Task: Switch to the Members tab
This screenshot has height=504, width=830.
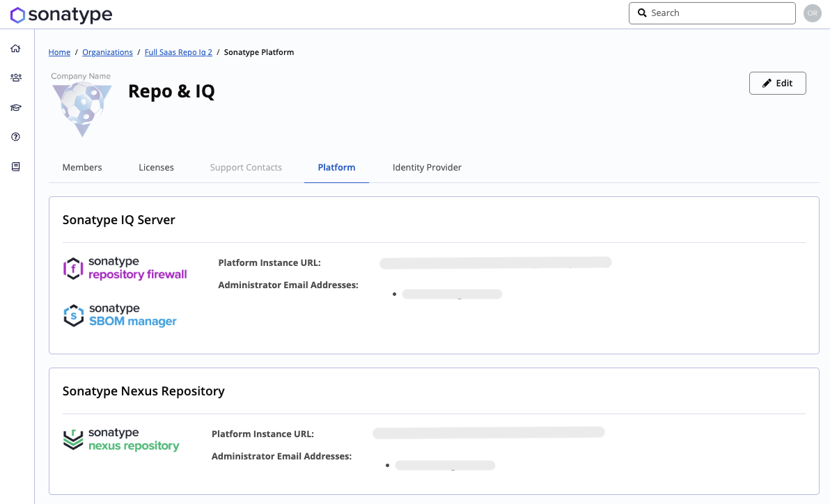Action: pos(82,167)
